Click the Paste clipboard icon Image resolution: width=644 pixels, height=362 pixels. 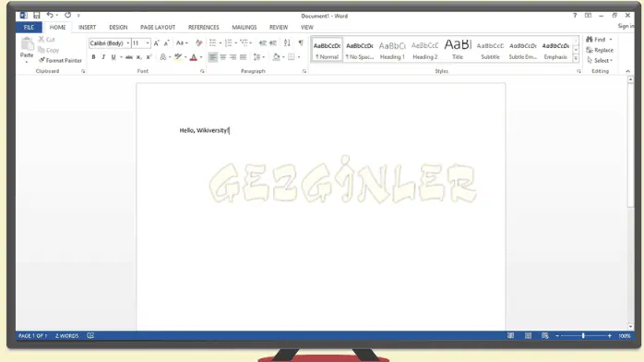(x=27, y=43)
